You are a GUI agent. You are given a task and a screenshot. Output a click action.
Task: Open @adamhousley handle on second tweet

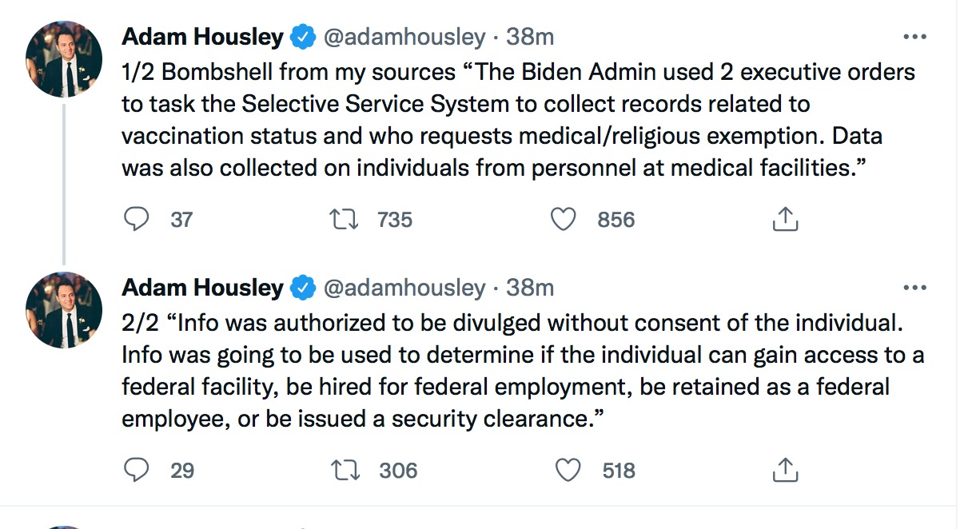click(x=404, y=288)
